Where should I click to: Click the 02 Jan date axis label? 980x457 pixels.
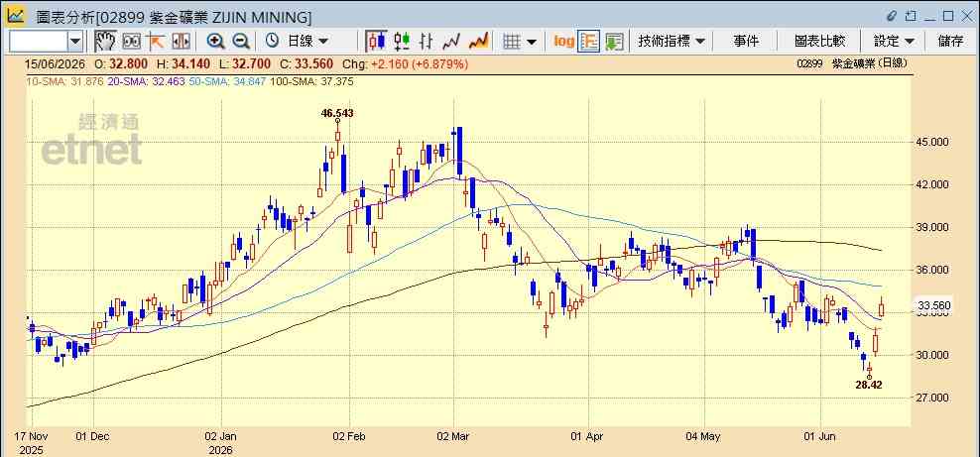pos(222,436)
